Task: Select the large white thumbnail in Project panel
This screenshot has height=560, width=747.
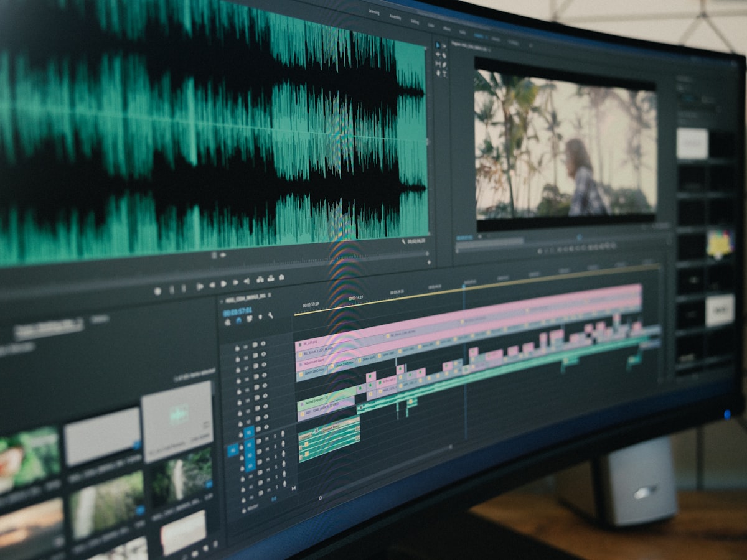Action: click(177, 421)
